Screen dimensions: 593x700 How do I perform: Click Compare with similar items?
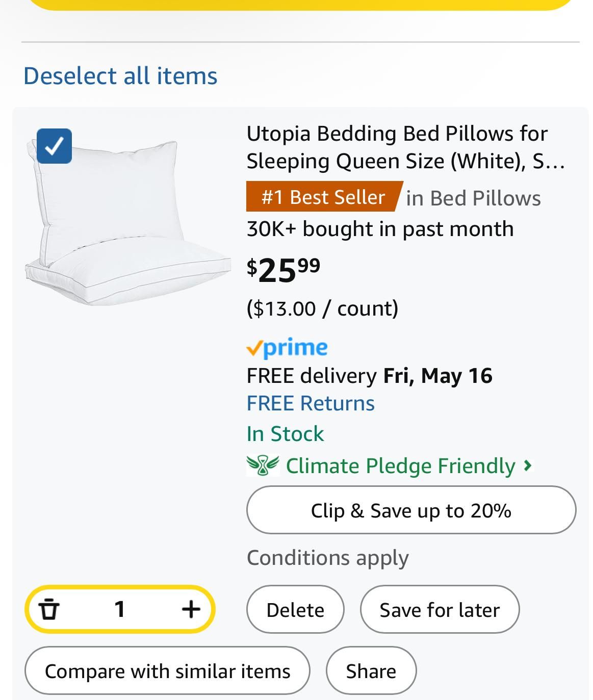point(167,671)
